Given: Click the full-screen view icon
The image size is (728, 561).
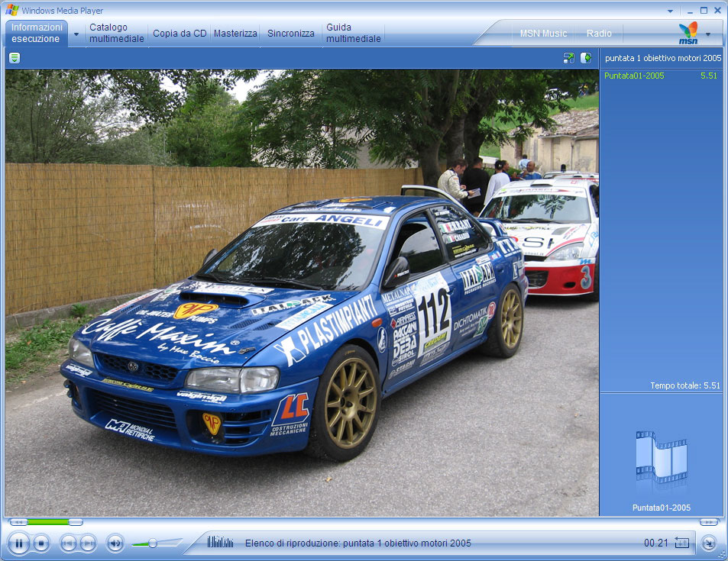Looking at the screenshot, I should [569, 58].
